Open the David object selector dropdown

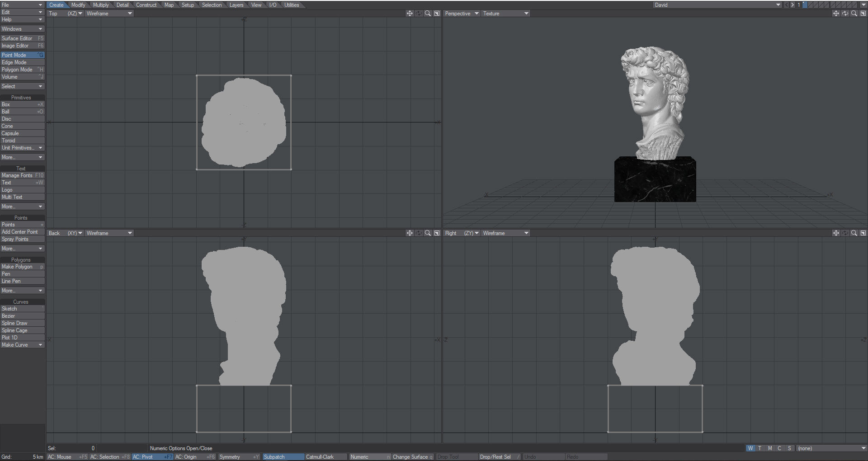[717, 5]
